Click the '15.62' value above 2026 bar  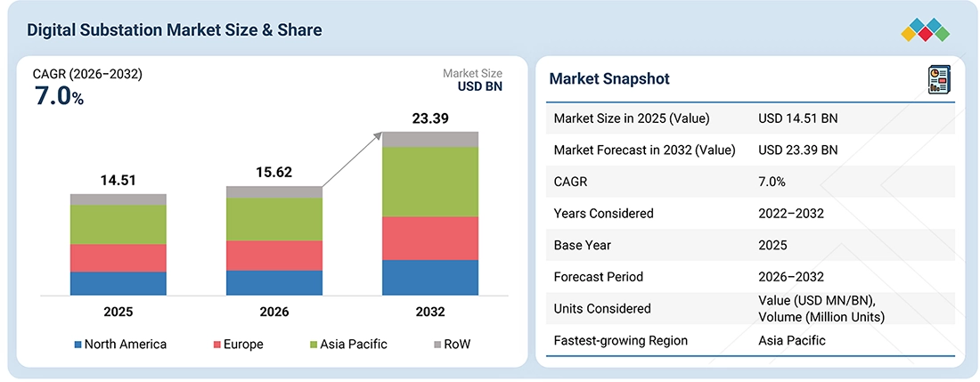[x=274, y=173]
